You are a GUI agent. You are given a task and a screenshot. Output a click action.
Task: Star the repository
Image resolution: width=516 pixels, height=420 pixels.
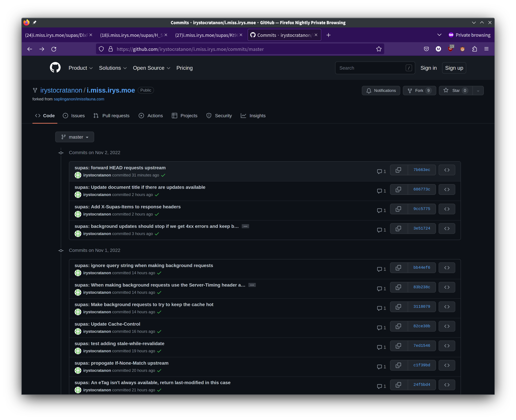456,91
